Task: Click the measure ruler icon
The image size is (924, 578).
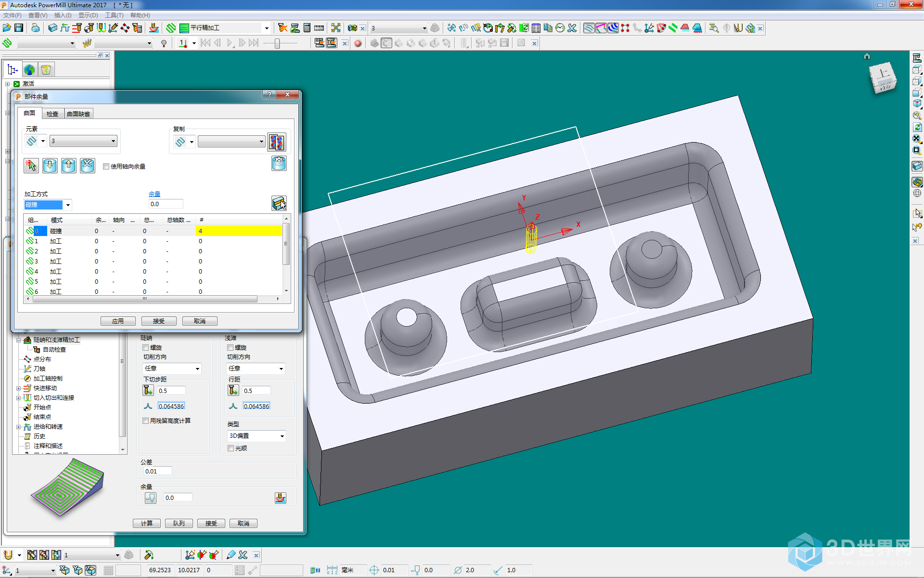Action: [x=319, y=28]
